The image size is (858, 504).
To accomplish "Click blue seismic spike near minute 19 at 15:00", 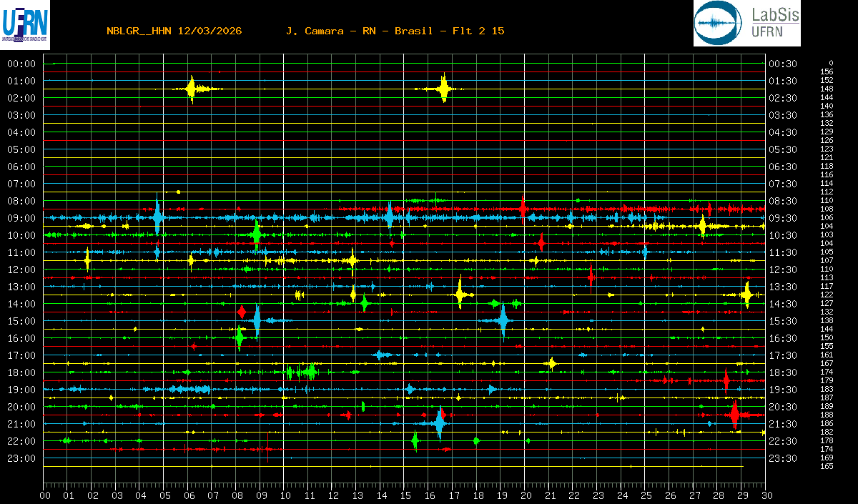I will (503, 320).
